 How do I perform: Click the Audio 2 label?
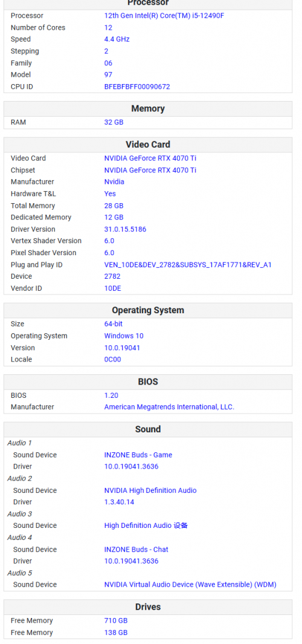pos(19,478)
